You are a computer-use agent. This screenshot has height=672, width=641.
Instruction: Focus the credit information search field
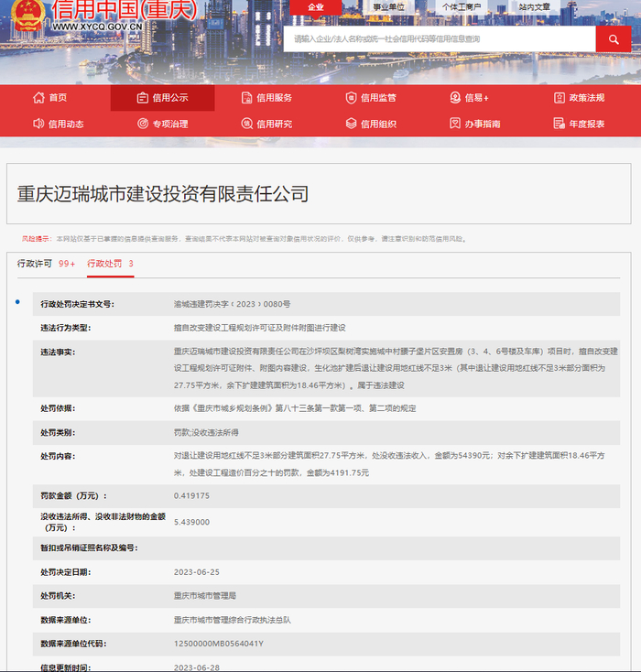click(440, 39)
